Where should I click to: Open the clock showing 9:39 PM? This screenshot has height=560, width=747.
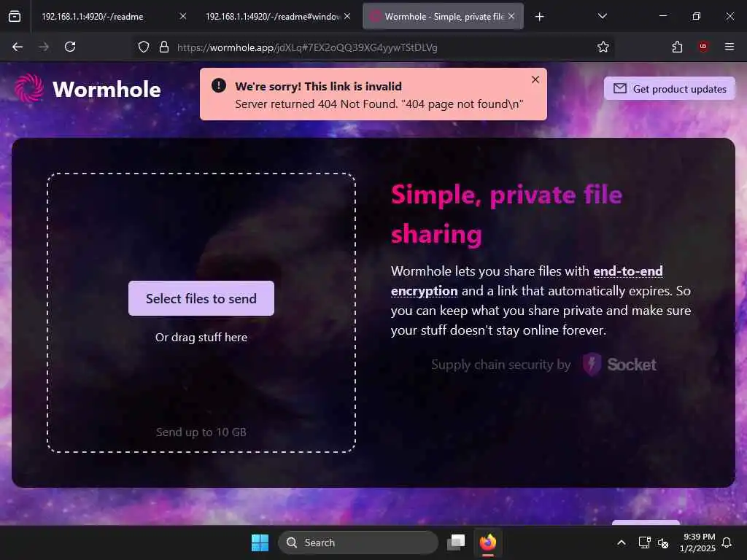coord(698,542)
